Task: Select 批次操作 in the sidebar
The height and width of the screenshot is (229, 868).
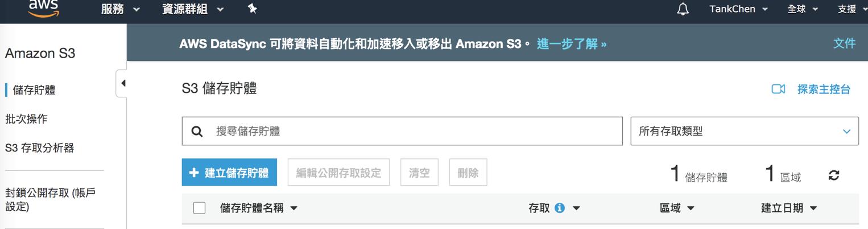Action: (26, 119)
